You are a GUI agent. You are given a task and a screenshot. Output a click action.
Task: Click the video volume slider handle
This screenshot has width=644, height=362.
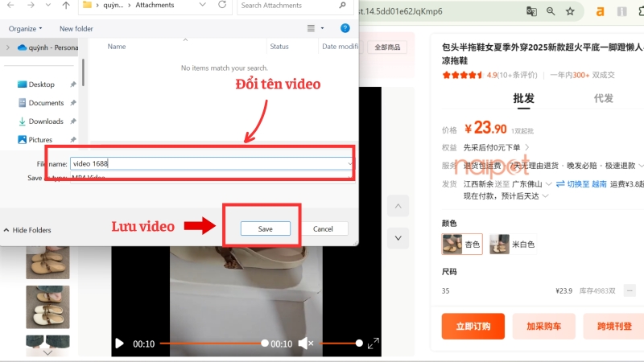coord(359,343)
